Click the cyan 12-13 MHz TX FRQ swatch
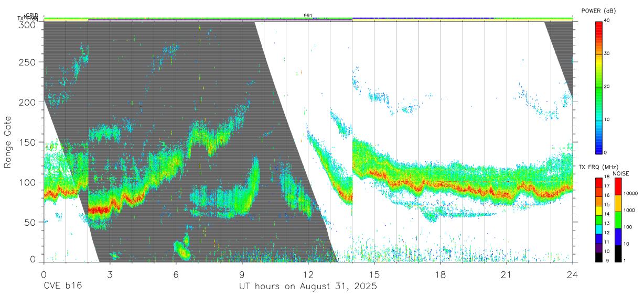644x297 pixels. pos(598,229)
